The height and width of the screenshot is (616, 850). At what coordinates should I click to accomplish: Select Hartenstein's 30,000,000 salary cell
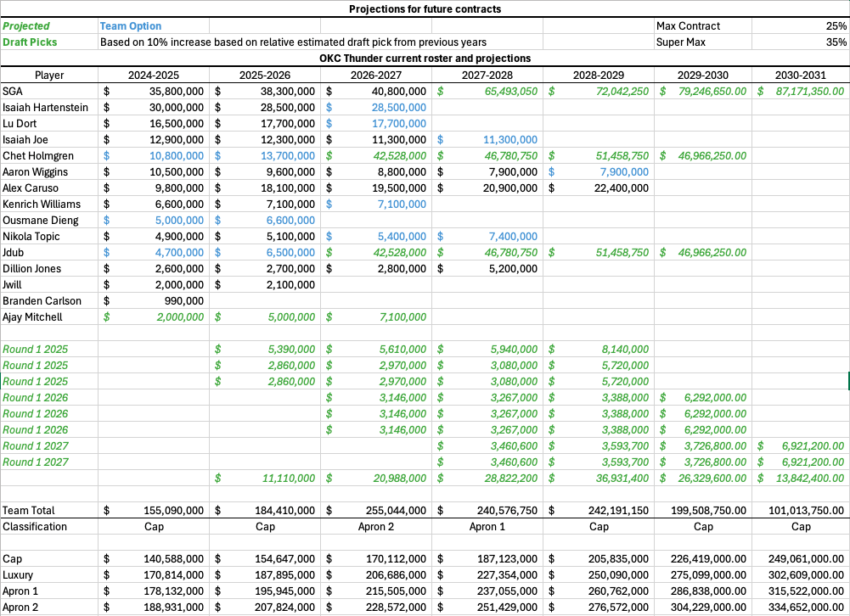[x=154, y=107]
